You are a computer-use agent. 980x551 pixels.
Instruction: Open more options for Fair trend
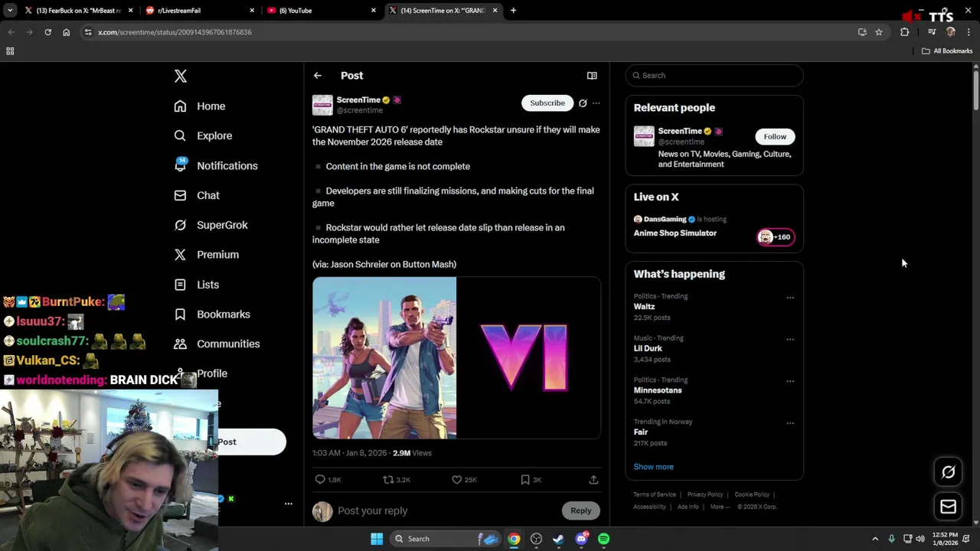pos(790,423)
